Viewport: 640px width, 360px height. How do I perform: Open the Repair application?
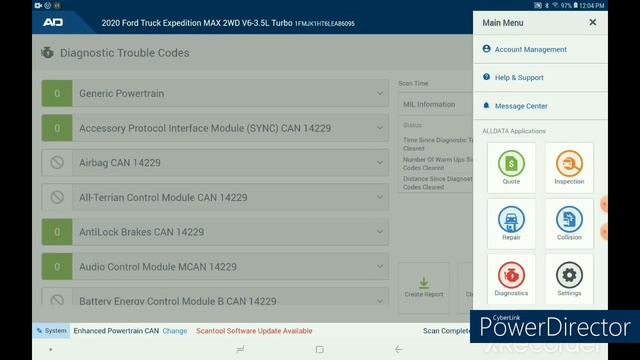tap(511, 224)
